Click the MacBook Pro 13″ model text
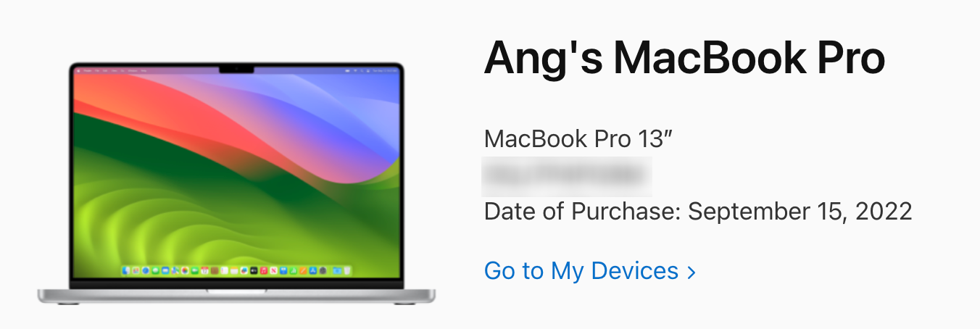The image size is (980, 329). point(578,138)
